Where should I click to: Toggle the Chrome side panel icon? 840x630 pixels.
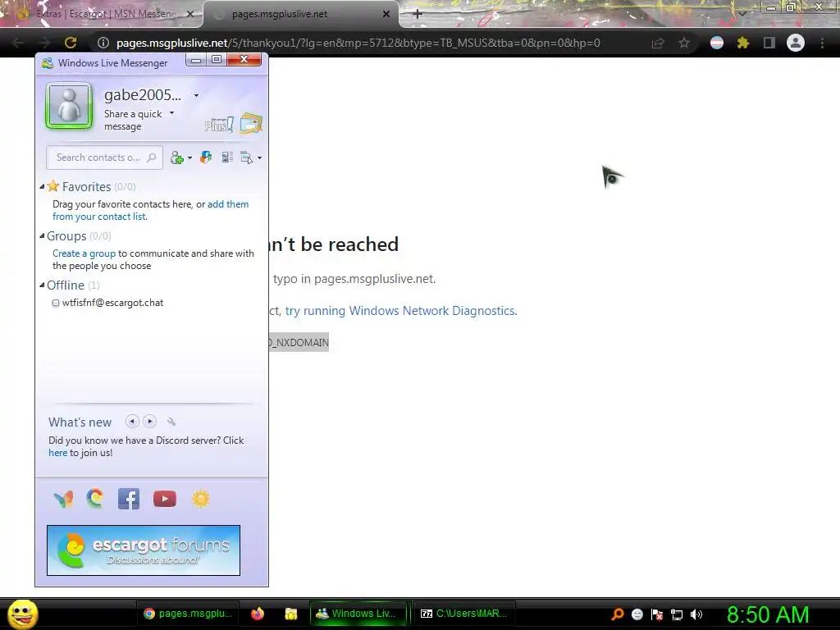(769, 43)
